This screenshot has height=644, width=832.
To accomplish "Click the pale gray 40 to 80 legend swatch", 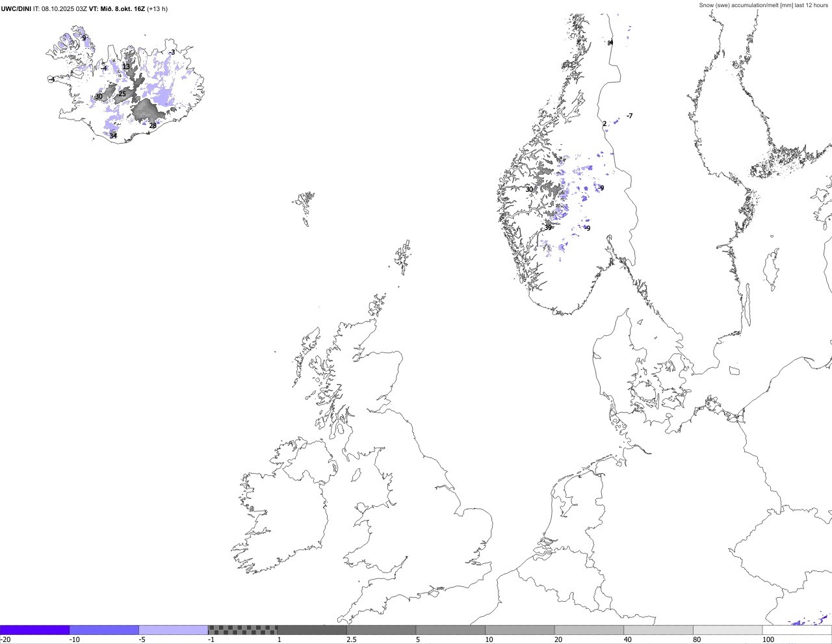I will (x=658, y=630).
